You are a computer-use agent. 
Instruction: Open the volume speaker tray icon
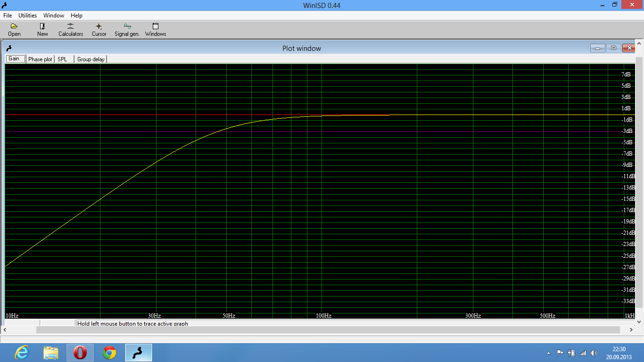tap(594, 353)
